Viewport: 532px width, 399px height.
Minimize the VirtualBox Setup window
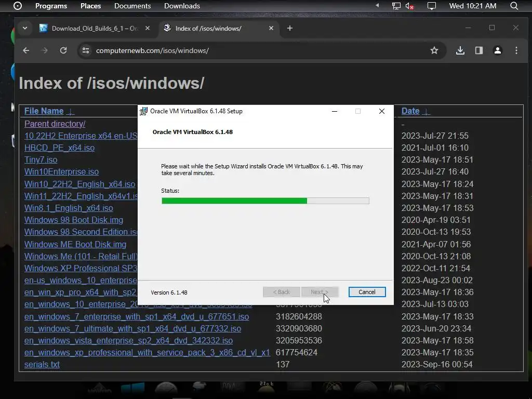pyautogui.click(x=334, y=111)
